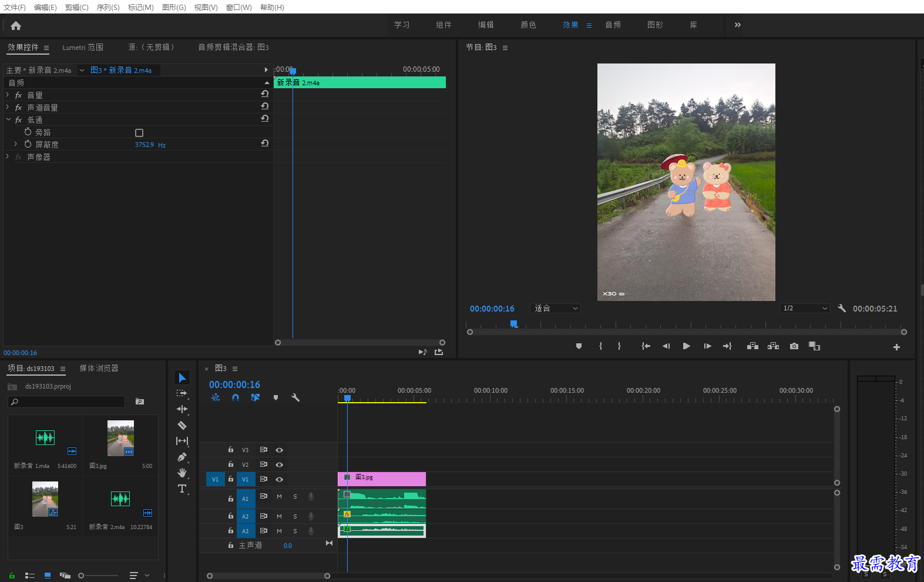Expand the 音量 effect
Image resolution: width=924 pixels, height=582 pixels.
pyautogui.click(x=8, y=95)
